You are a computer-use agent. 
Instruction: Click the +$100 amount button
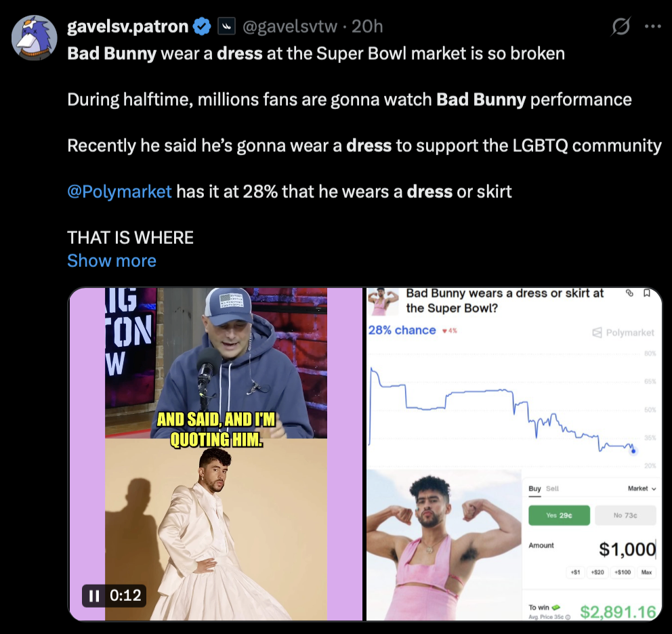621,572
